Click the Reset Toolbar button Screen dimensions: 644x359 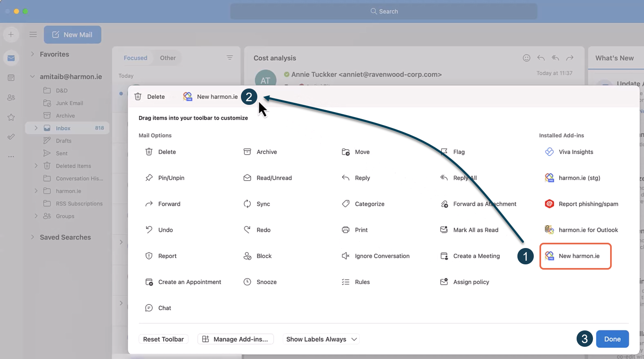coord(163,339)
